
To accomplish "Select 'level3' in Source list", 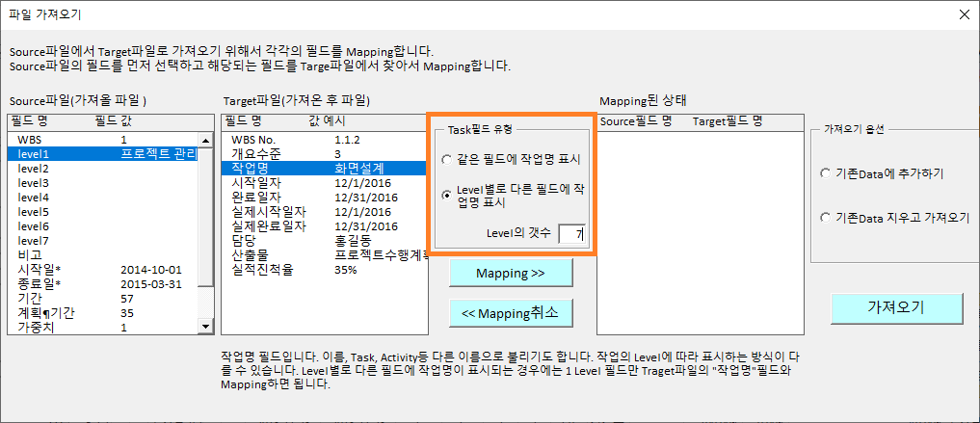I will coord(103,182).
